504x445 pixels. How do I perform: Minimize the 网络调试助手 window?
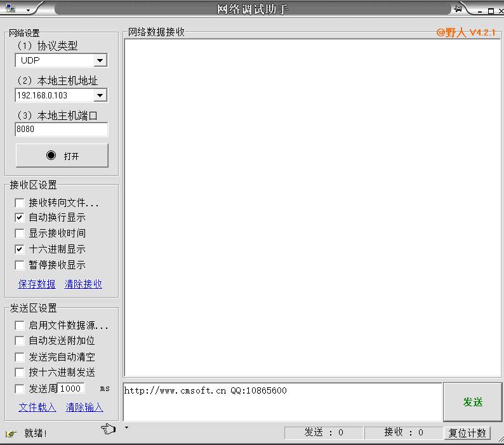tap(480, 11)
